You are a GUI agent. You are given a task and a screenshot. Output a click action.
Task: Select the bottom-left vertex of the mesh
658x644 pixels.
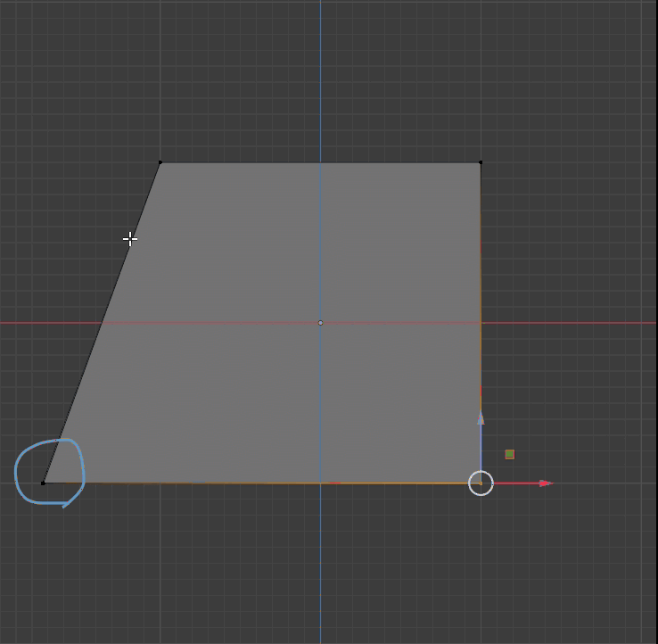(x=43, y=483)
